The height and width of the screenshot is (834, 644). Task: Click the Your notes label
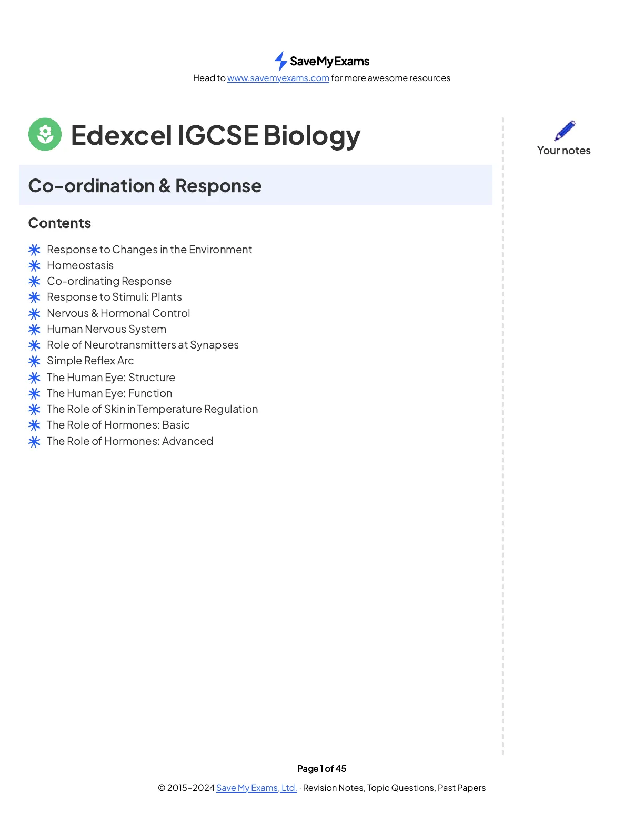coord(563,151)
